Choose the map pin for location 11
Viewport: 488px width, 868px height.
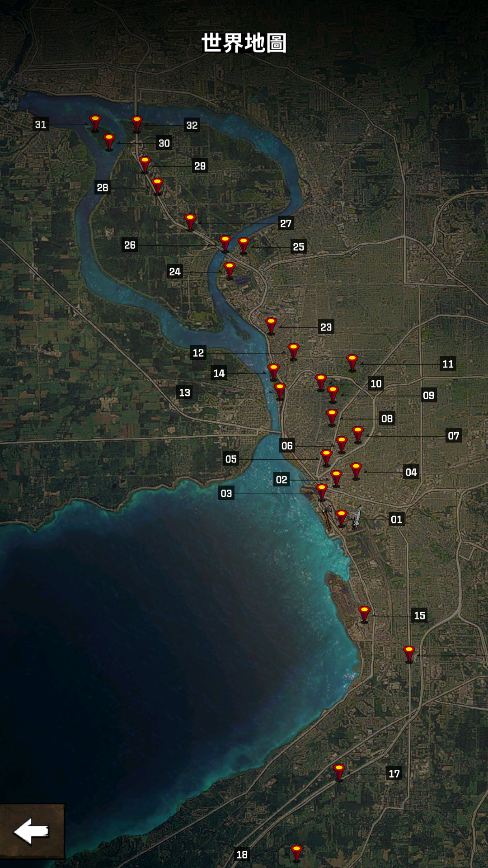tap(352, 363)
